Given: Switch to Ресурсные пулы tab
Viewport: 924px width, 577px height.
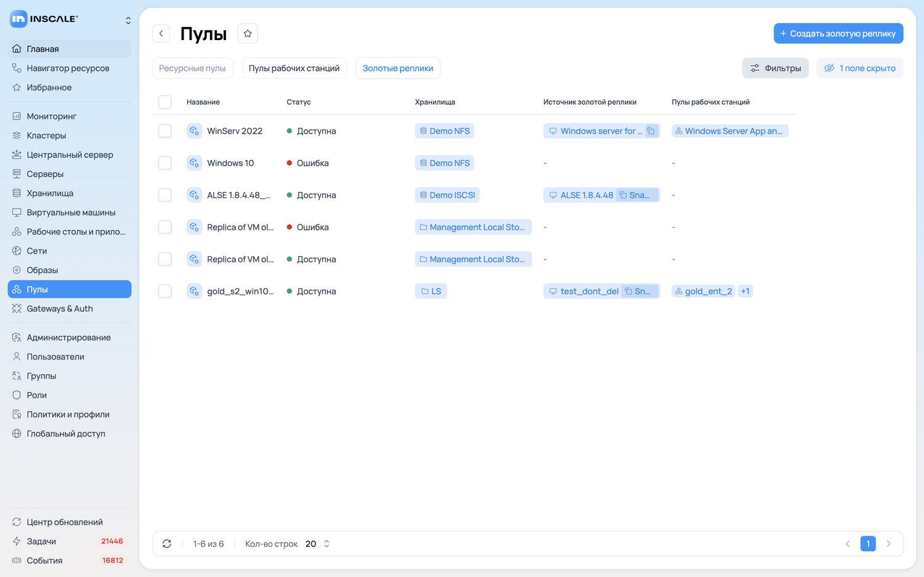Looking at the screenshot, I should point(192,68).
